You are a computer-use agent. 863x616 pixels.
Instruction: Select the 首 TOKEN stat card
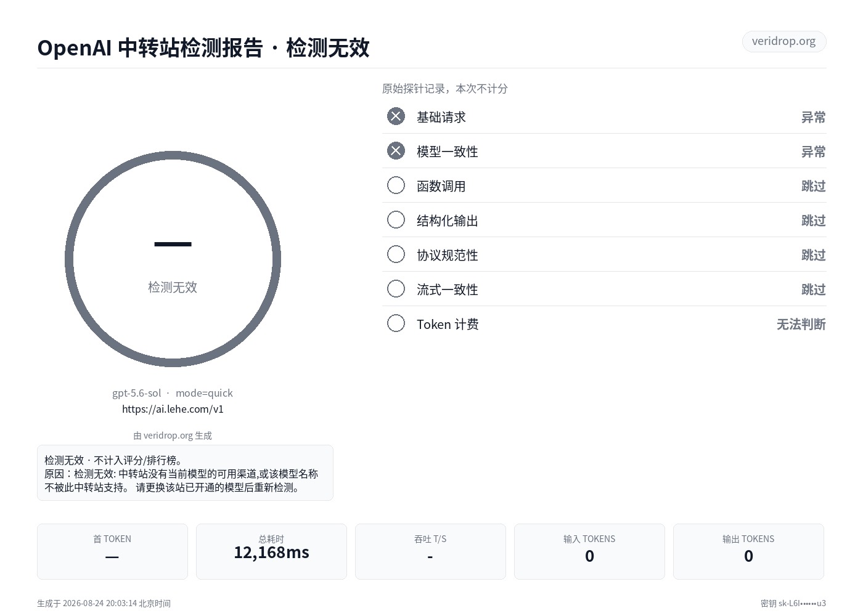point(112,551)
